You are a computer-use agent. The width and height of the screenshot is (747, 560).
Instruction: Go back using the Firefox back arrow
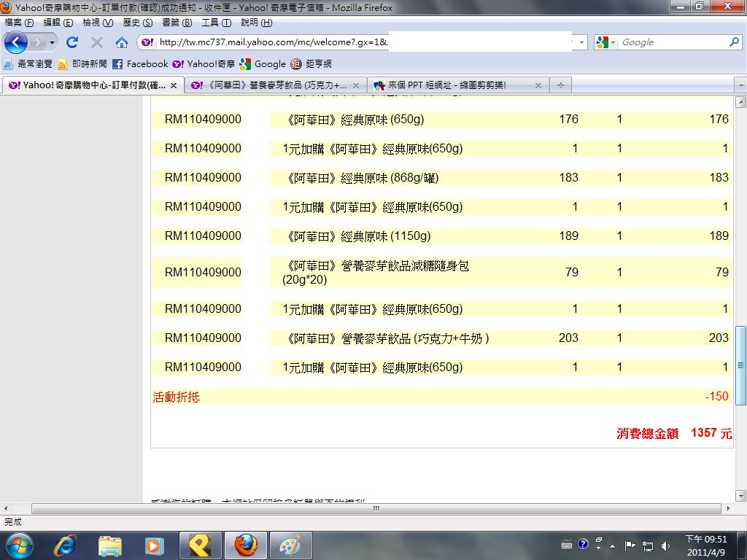pyautogui.click(x=16, y=42)
